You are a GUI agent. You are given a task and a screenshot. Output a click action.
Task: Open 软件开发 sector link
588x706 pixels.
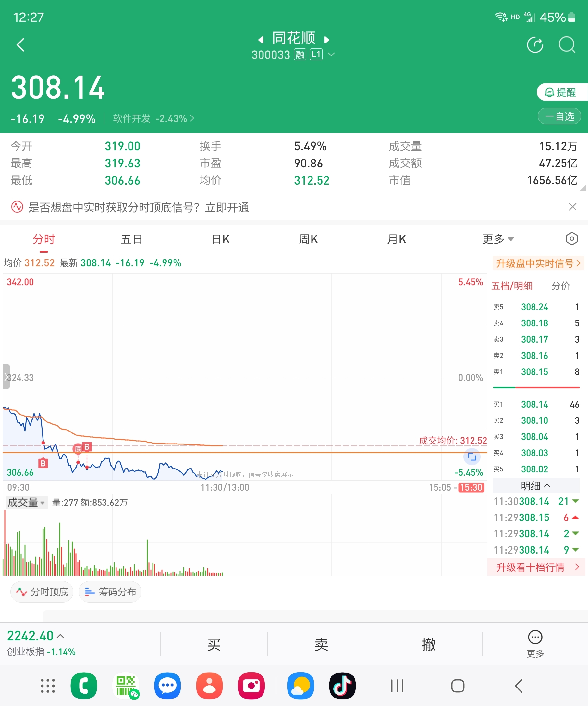click(153, 118)
